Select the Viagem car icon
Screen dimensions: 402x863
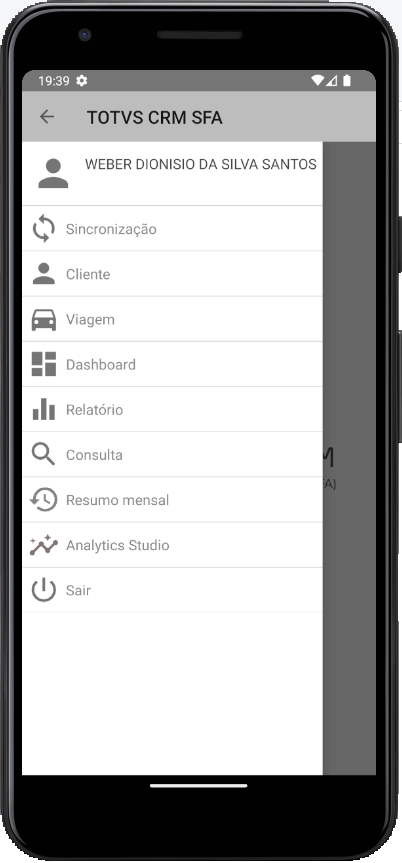pyautogui.click(x=44, y=319)
